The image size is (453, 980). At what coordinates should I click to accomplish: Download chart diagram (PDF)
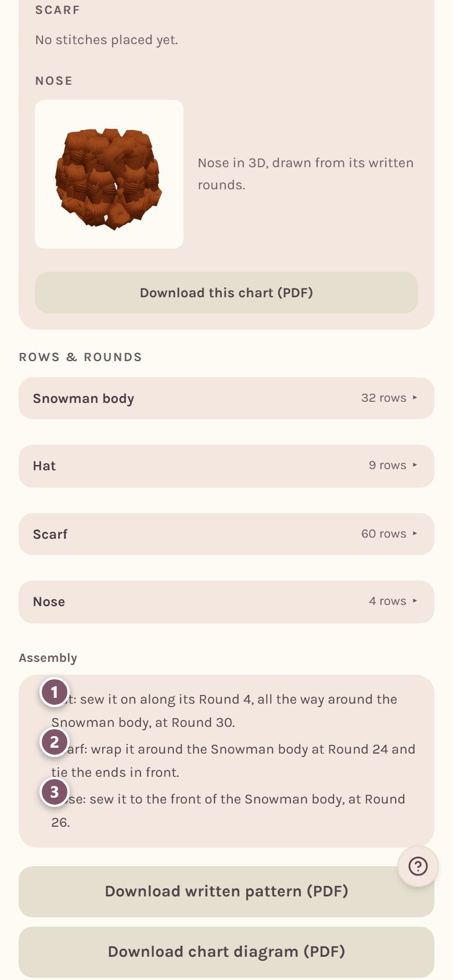(x=227, y=952)
